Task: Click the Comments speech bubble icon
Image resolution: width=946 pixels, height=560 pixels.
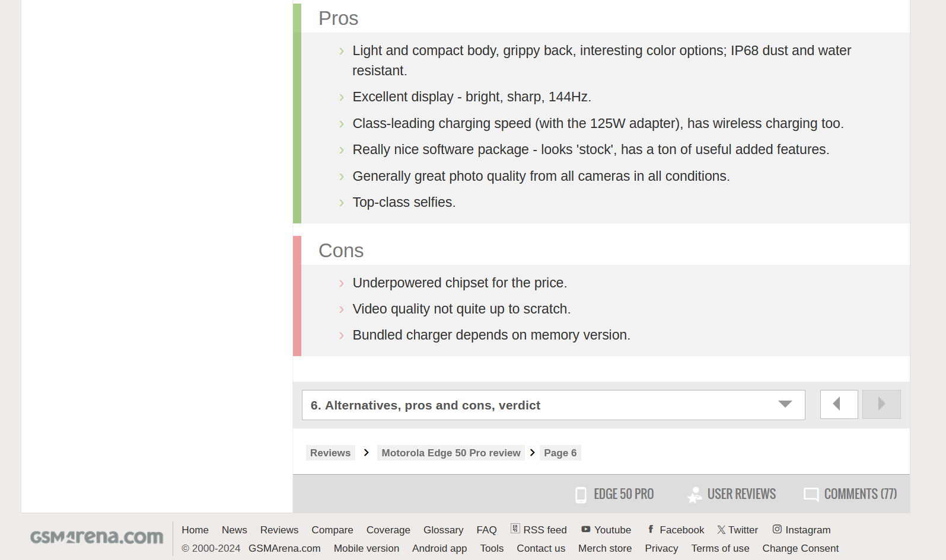Action: pos(811,495)
